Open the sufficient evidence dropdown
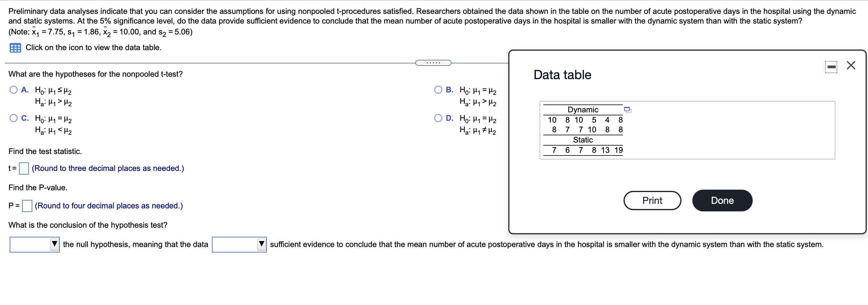The width and height of the screenshot is (868, 305). [x=239, y=245]
